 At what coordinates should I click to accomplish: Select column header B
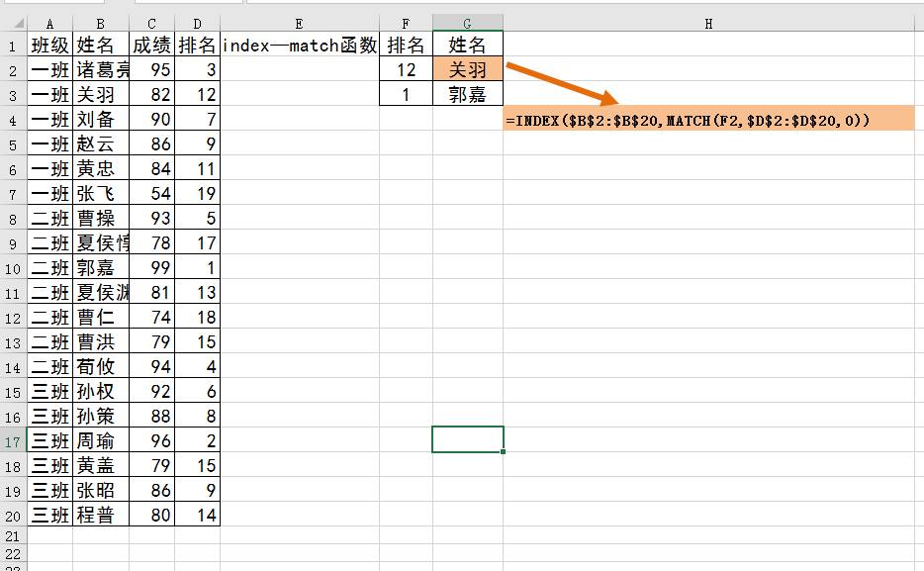(x=100, y=20)
